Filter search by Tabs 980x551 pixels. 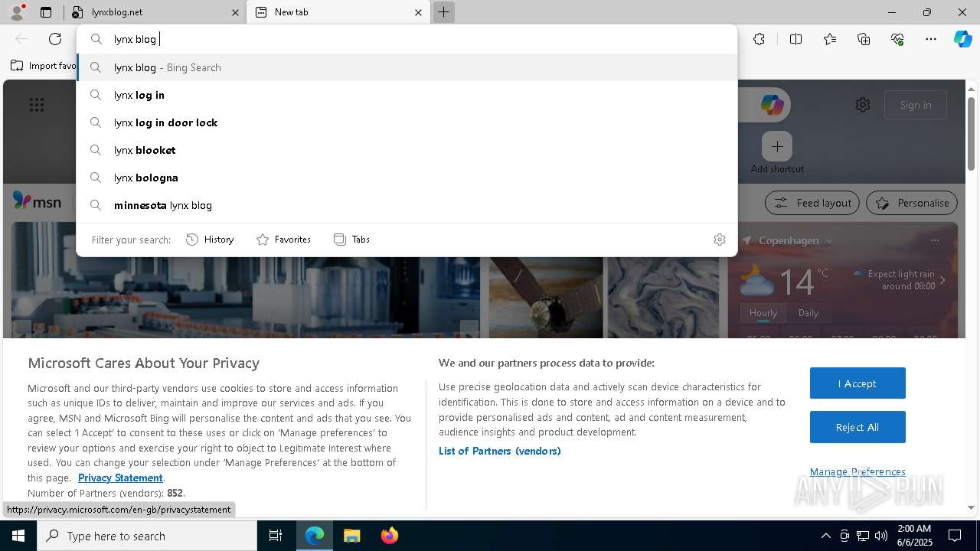click(x=351, y=240)
